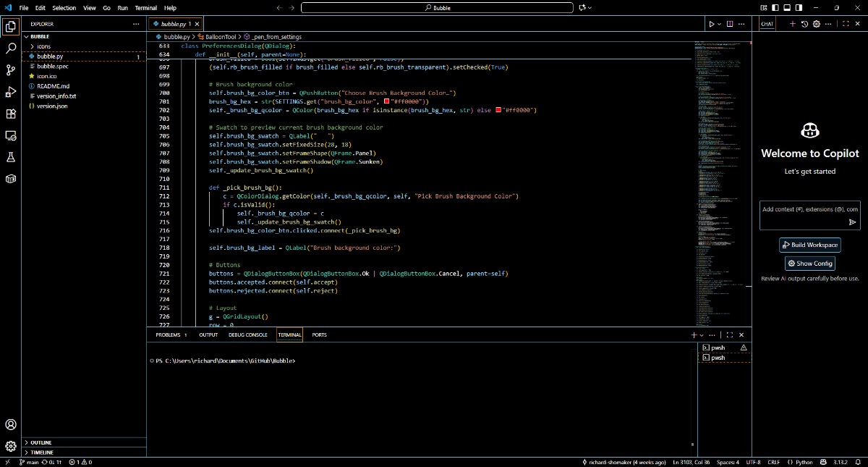Expand the OUTLINE section
Image resolution: width=868 pixels, height=467 pixels.
(41, 442)
